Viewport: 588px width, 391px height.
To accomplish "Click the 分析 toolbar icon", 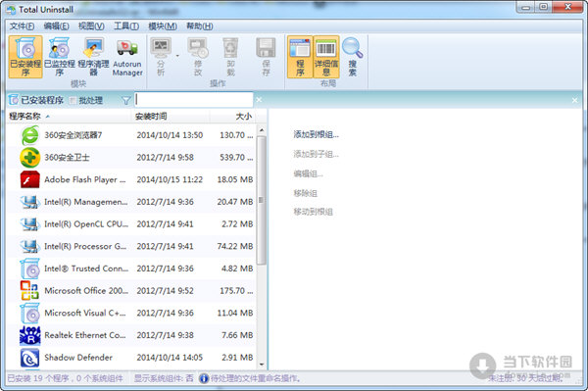I will pos(161,57).
